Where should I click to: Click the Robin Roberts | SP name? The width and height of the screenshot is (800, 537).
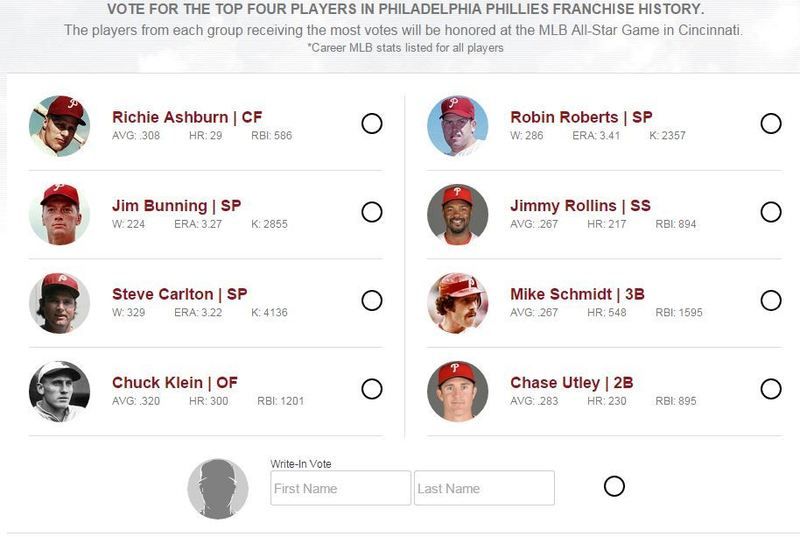click(x=581, y=117)
